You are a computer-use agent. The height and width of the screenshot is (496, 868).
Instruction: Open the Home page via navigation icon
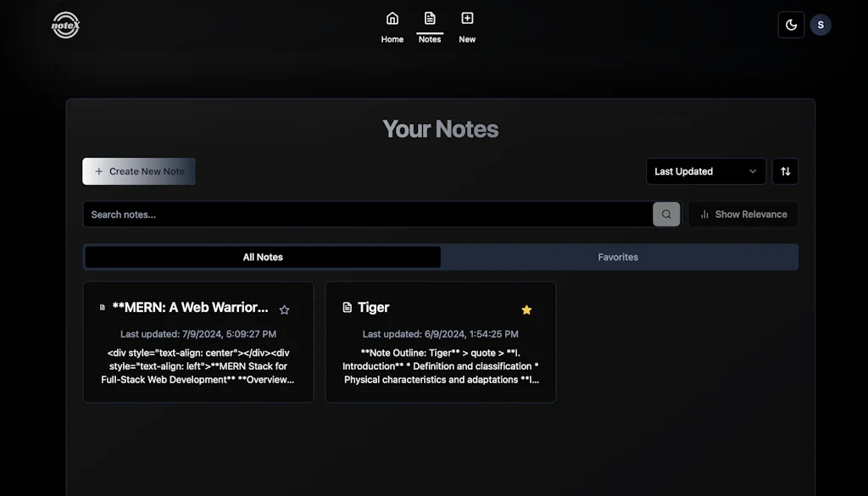pyautogui.click(x=392, y=17)
